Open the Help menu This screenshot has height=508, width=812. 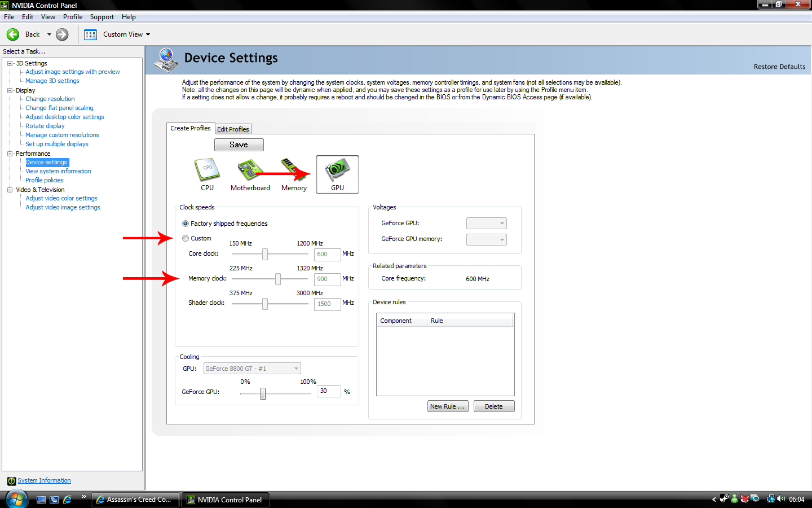[129, 17]
